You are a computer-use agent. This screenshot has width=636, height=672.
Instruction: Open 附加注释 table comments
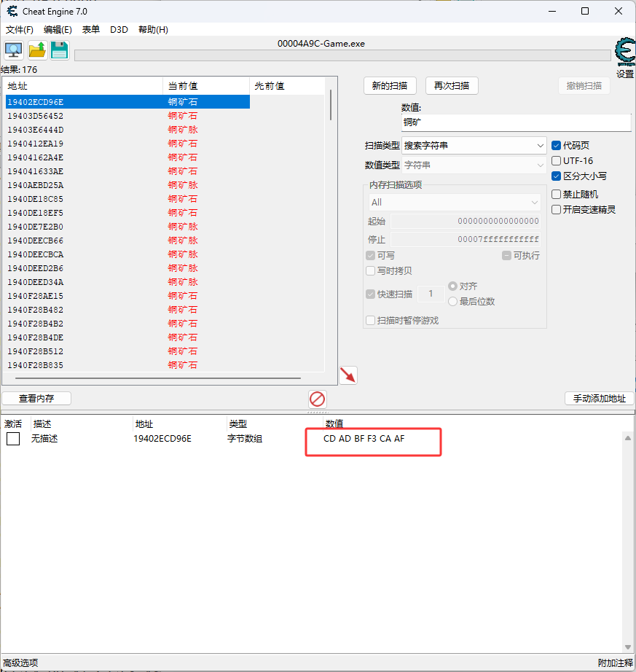pos(615,663)
